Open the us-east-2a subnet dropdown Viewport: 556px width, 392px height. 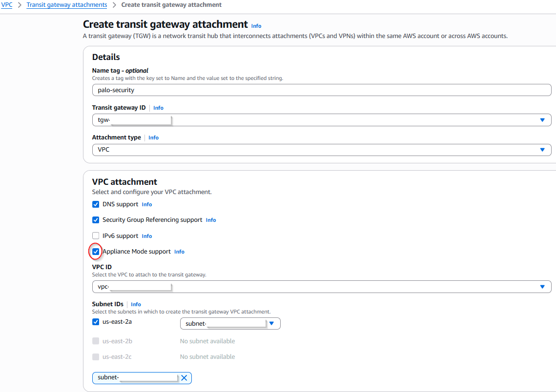pyautogui.click(x=272, y=323)
